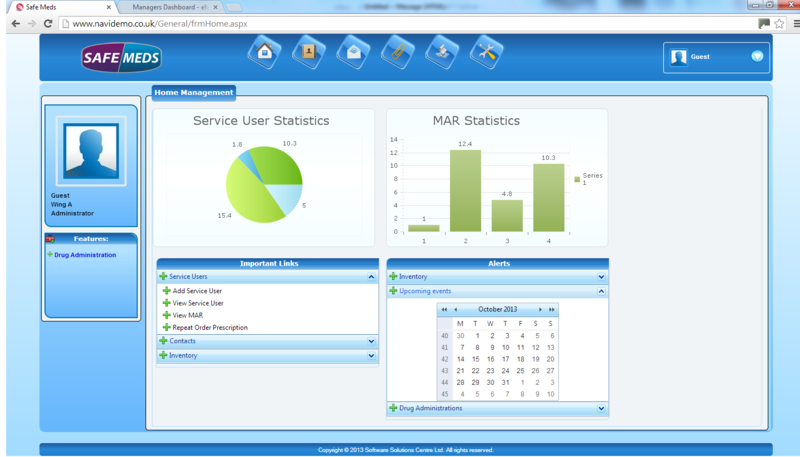Collapse the Upcoming events section
Viewport: 800px width, 457px height.
601,292
